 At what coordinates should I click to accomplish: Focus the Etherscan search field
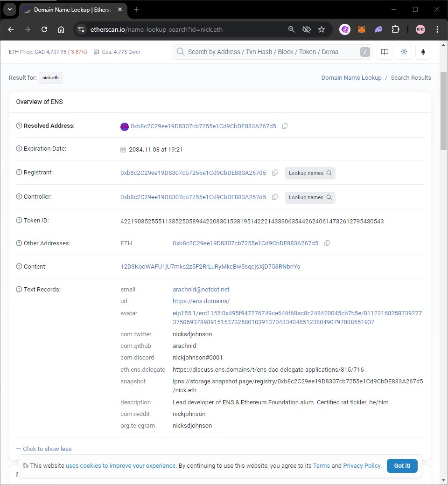273,52
